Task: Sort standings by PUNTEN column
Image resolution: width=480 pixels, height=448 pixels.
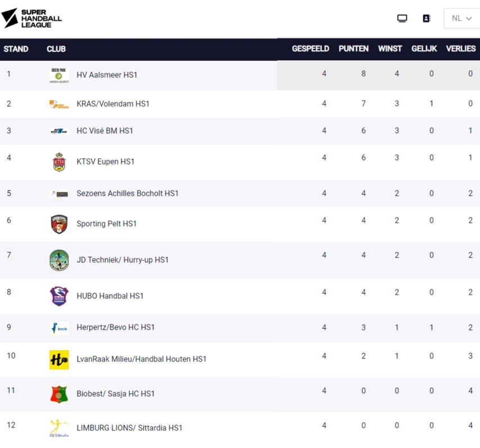Action: (x=353, y=48)
